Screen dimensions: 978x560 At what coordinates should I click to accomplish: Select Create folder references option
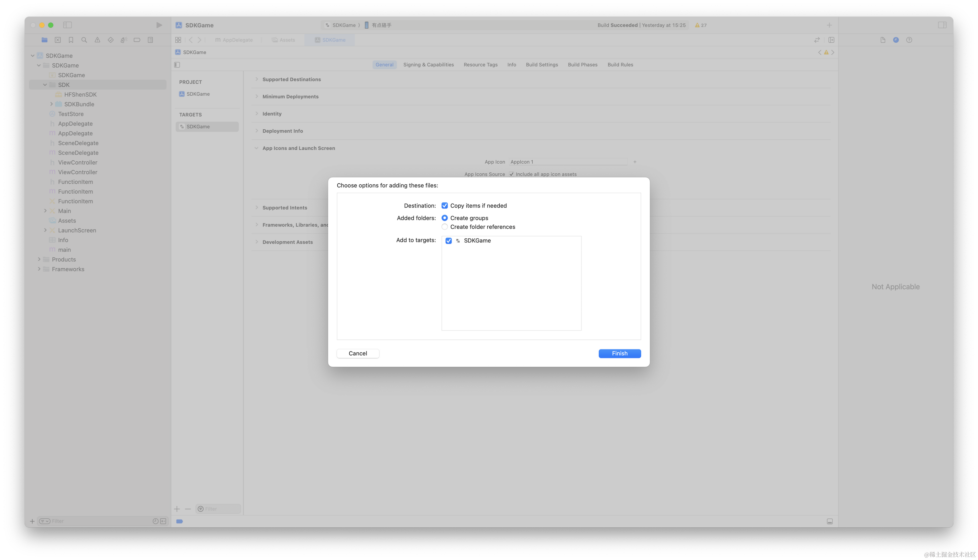coord(445,227)
